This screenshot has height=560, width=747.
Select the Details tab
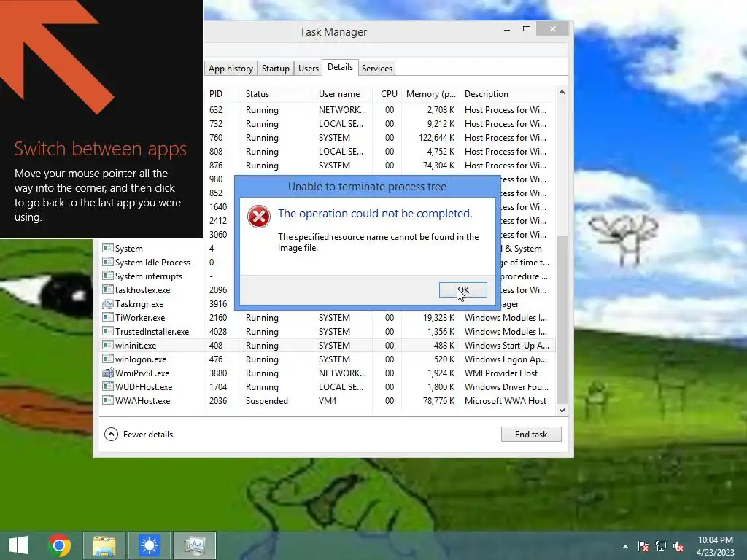340,67
